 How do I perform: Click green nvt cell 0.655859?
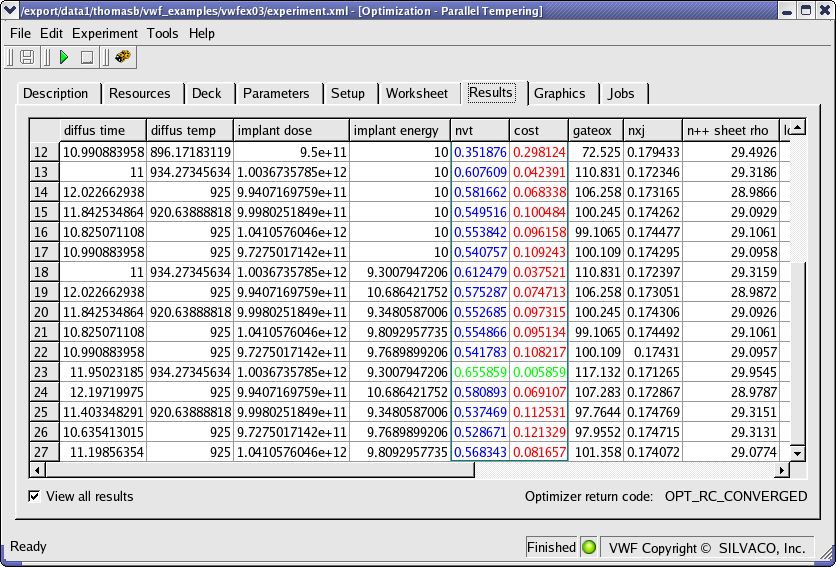[480, 372]
